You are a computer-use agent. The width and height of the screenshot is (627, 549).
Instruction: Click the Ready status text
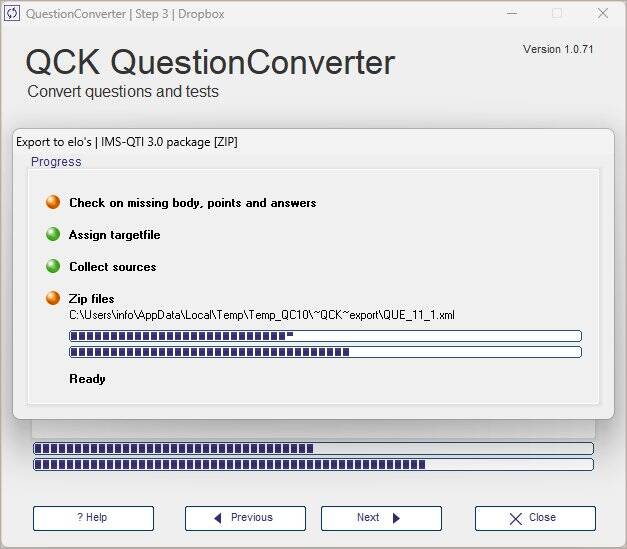pos(87,379)
